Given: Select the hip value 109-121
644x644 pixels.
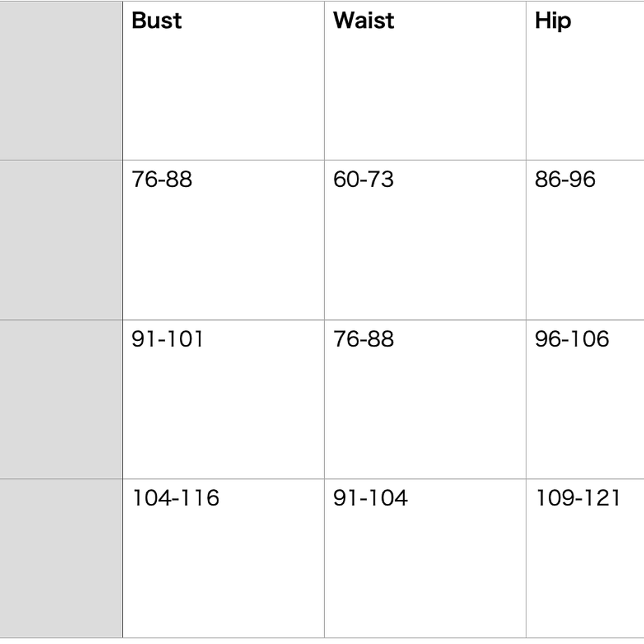Looking at the screenshot, I should click(x=578, y=498).
